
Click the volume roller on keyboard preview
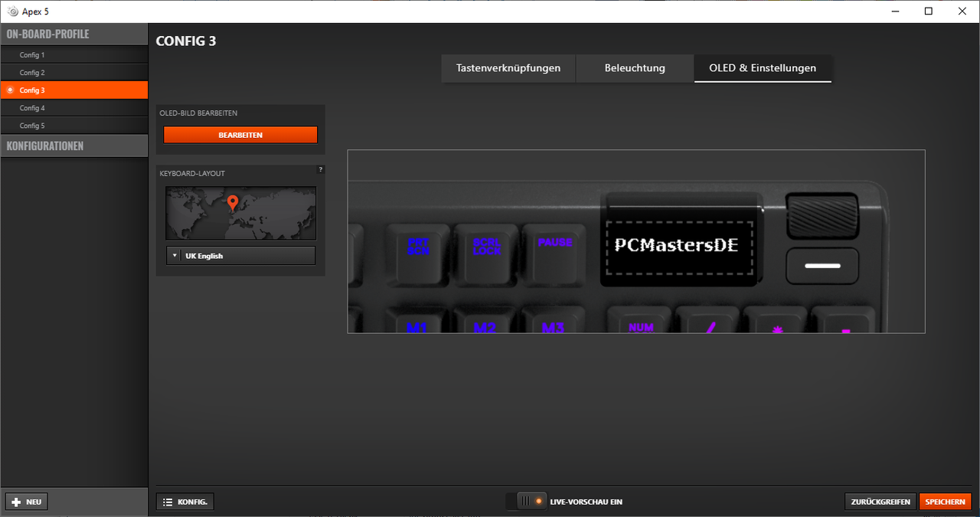tap(822, 215)
